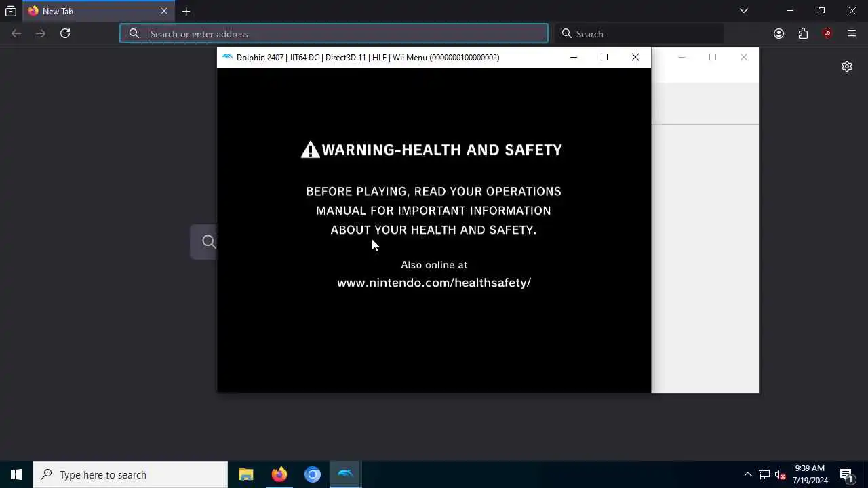This screenshot has width=868, height=488.
Task: Open the List all tabs dropdown
Action: click(744, 11)
